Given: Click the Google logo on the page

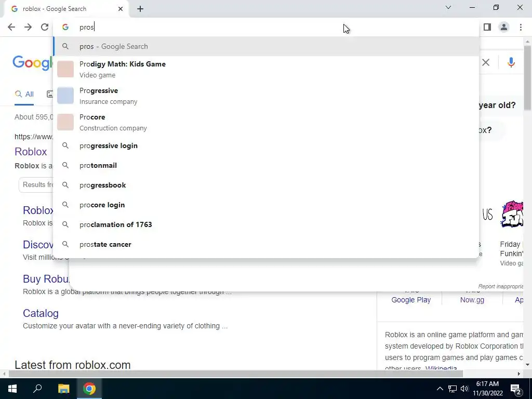Looking at the screenshot, I should [33, 63].
